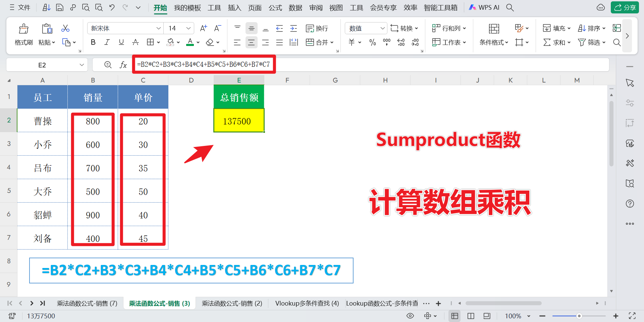Screen dimensions: 644x322
Task: Open the 智能工具箱 tab
Action: click(x=441, y=7)
